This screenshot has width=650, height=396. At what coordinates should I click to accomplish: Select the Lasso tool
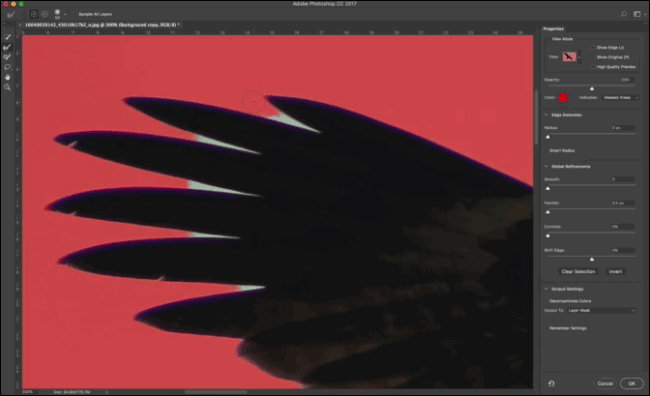coord(7,67)
